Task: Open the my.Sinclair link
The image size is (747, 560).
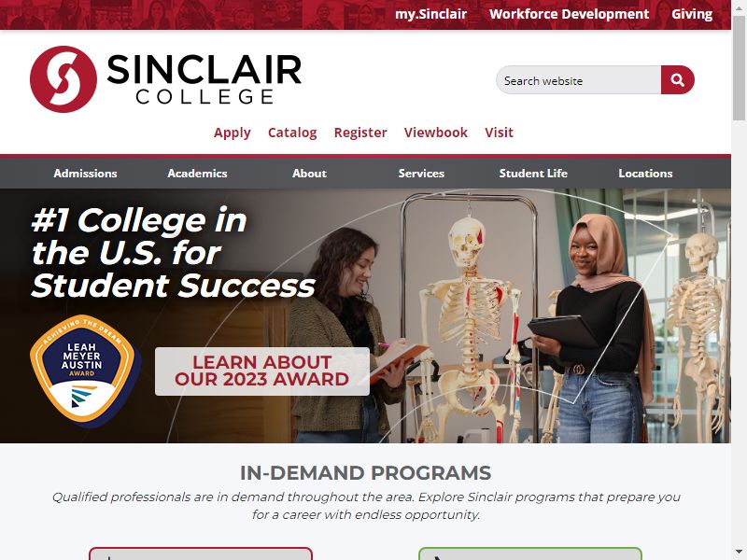Action: click(x=430, y=14)
